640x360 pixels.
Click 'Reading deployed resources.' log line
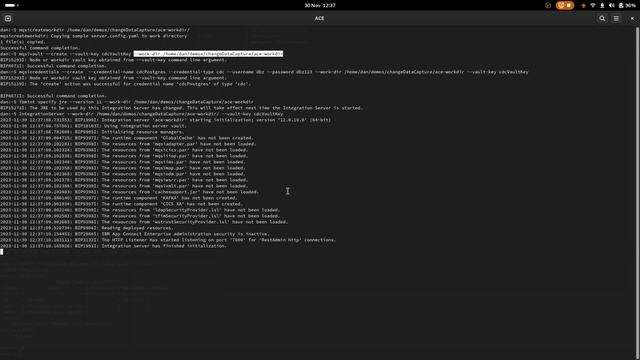coord(87,228)
